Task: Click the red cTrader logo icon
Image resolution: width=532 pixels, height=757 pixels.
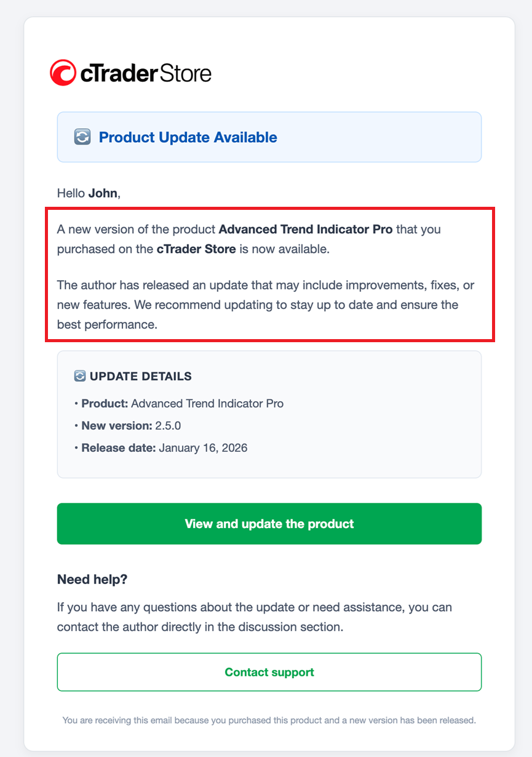Action: point(63,72)
